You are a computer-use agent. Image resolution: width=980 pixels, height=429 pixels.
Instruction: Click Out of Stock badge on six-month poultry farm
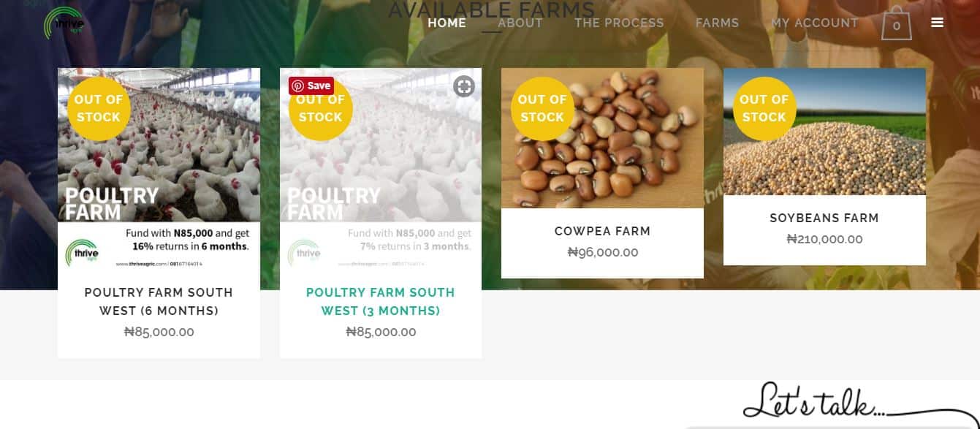click(x=99, y=108)
